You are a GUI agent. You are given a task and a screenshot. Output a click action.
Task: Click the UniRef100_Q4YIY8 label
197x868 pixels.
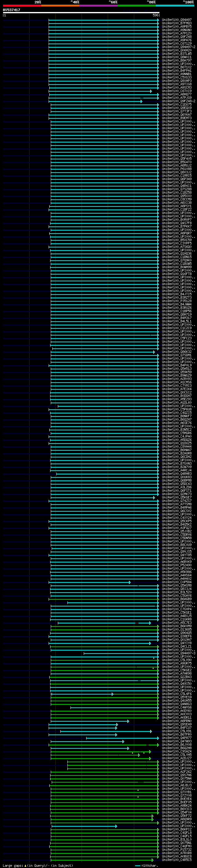(x=177, y=643)
